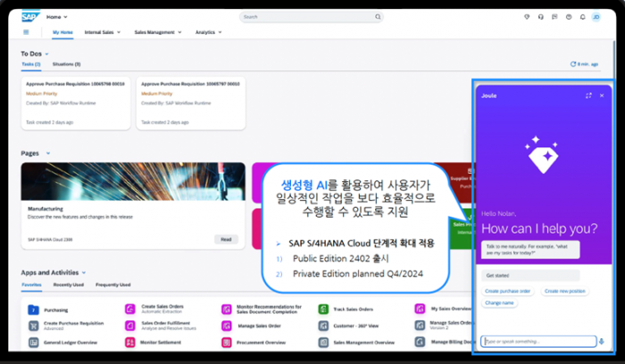Open the feedback icon in the header
Image resolution: width=625 pixels, height=364 pixels.
(x=554, y=17)
